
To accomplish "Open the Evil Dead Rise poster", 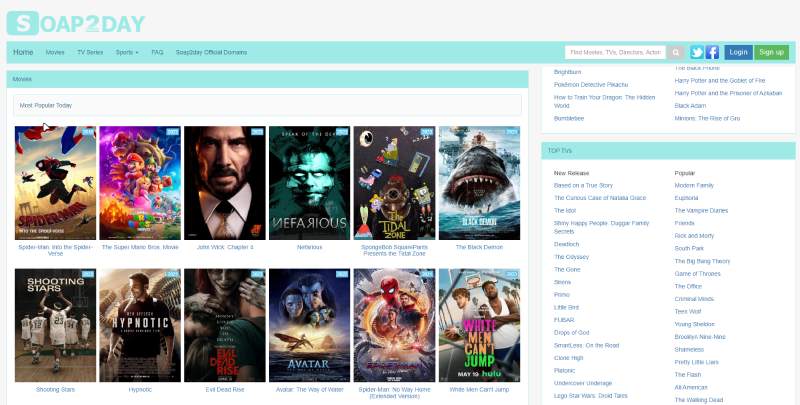I will [224, 325].
